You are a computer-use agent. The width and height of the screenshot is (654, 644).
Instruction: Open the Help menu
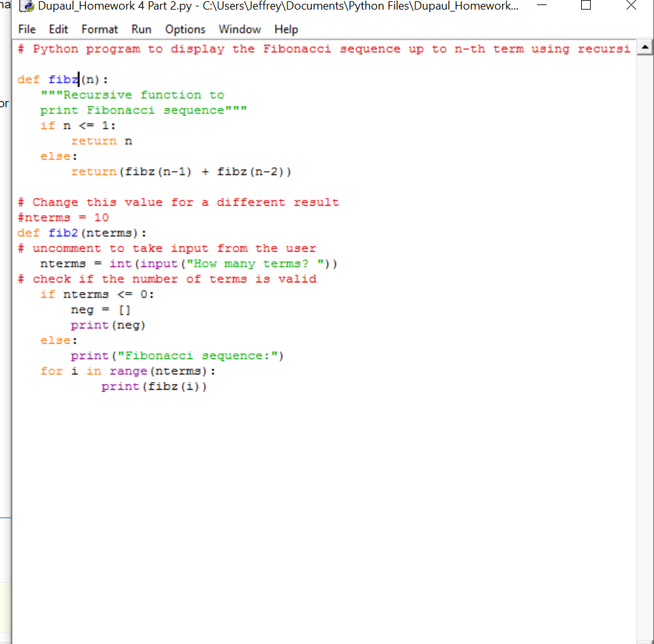(x=286, y=29)
